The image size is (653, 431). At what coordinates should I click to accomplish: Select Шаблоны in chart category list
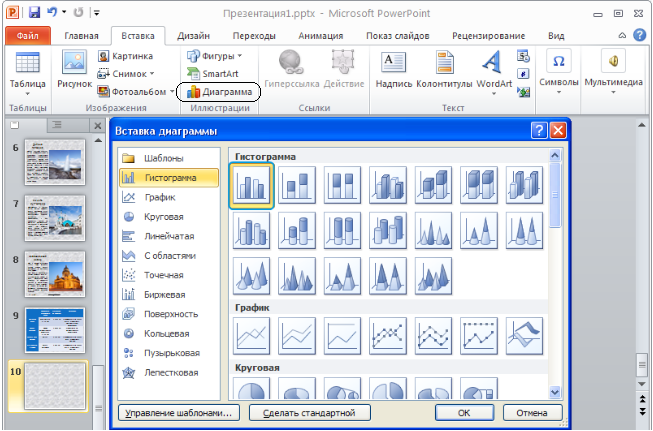(169, 158)
